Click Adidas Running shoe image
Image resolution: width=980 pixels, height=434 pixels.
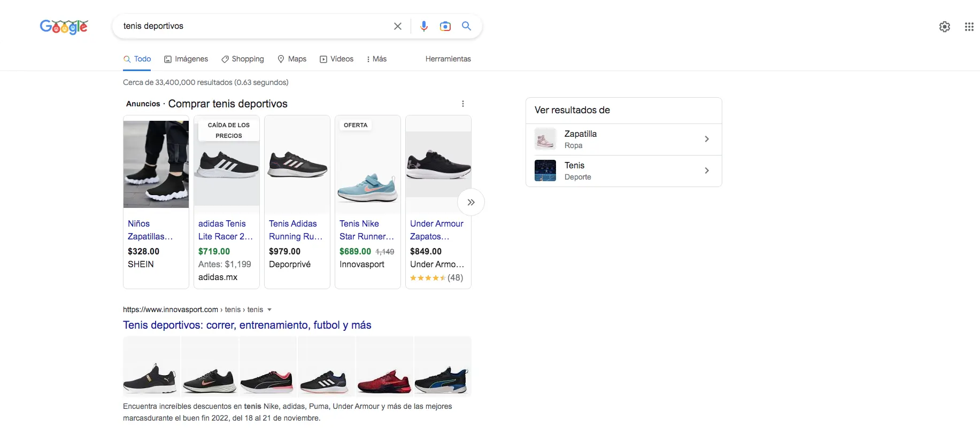click(297, 165)
